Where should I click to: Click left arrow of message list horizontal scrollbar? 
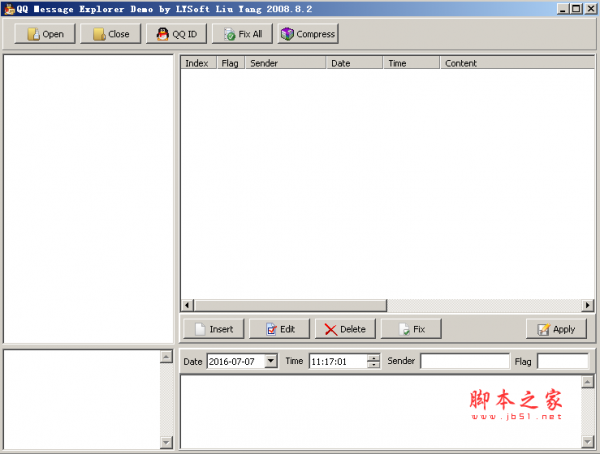tap(187, 305)
